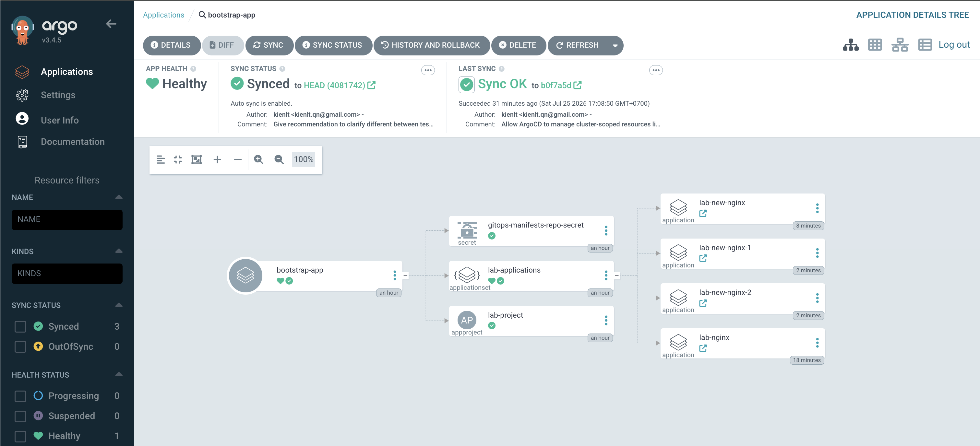
Task: Click the fit-to-frame toolbar icon
Action: pyautogui.click(x=196, y=160)
